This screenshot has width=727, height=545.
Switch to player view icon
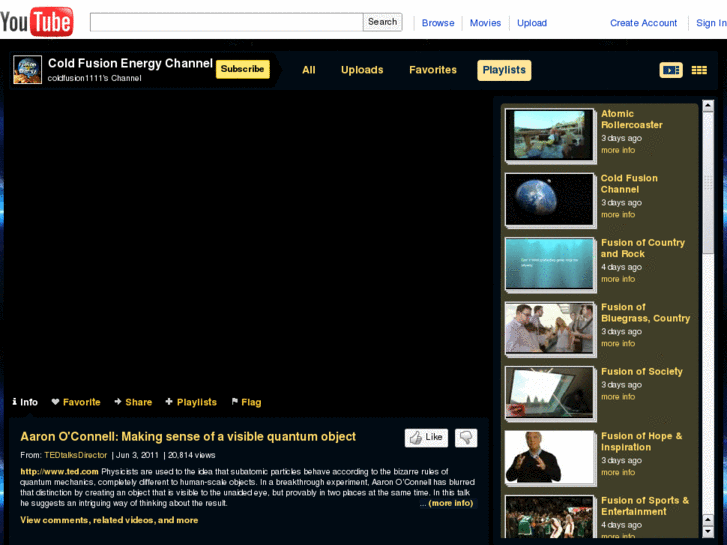tap(671, 70)
